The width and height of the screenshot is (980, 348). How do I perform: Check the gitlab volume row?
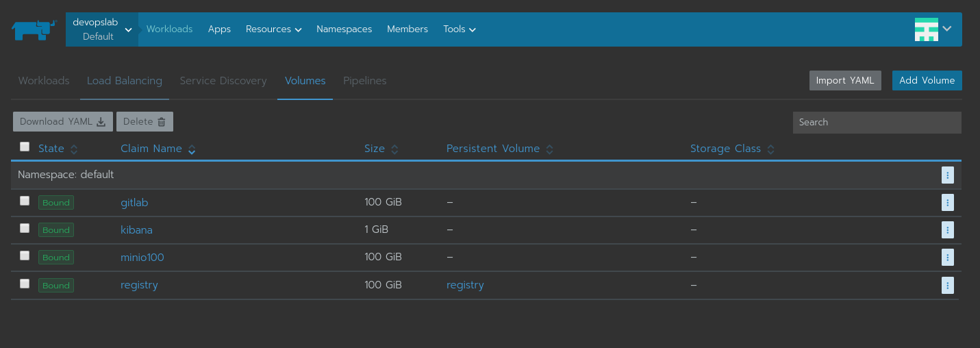(x=25, y=201)
